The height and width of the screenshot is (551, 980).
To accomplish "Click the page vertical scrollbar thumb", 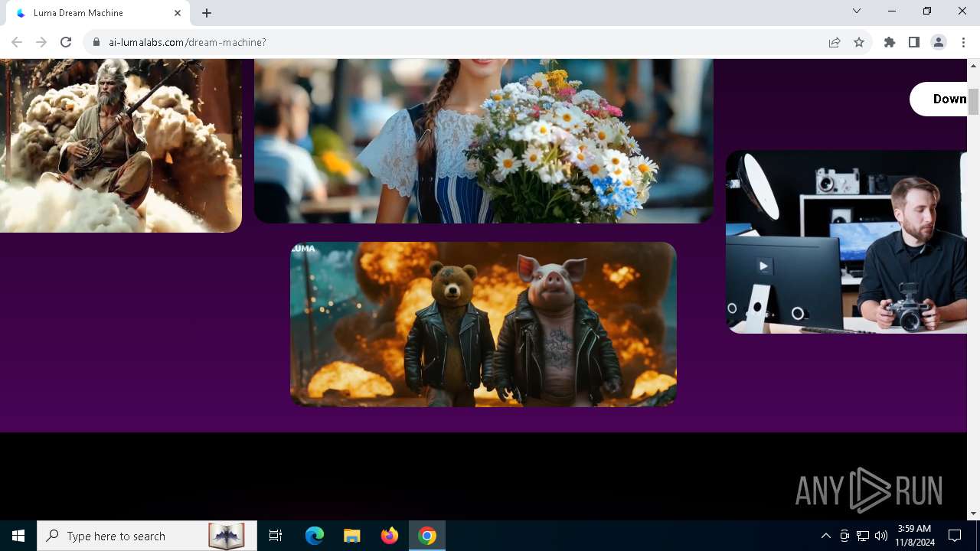I will [974, 102].
